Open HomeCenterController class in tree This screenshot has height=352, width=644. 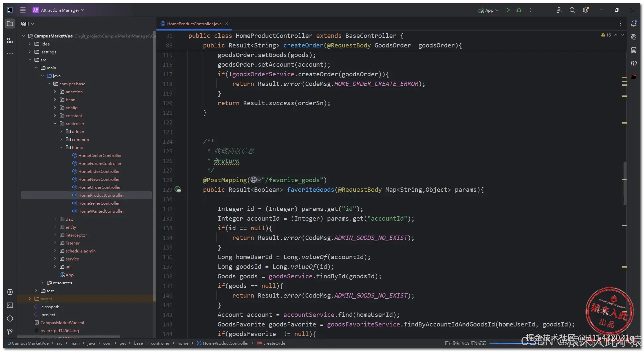[x=100, y=155]
